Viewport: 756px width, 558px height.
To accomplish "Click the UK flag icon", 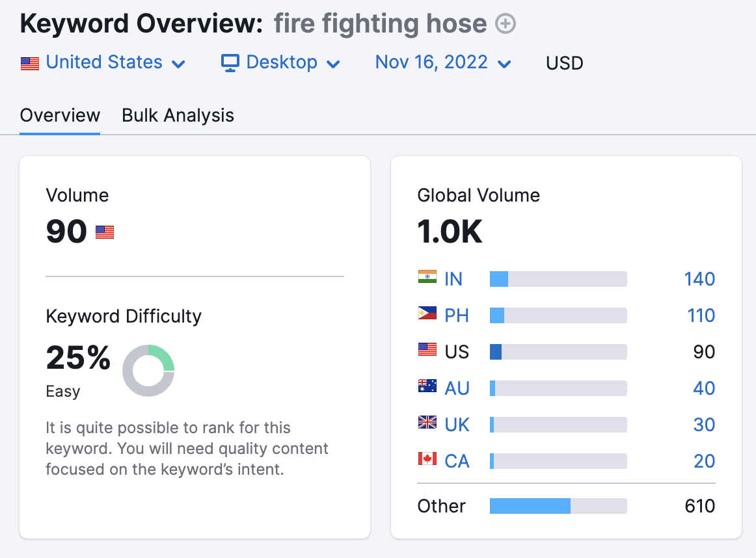I will (x=427, y=423).
